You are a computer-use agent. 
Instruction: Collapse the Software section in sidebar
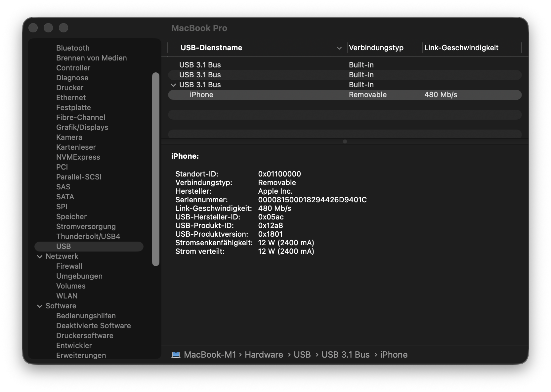pos(40,306)
